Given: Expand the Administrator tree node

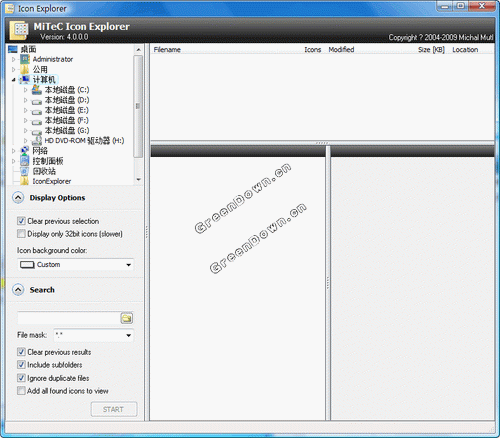Looking at the screenshot, I should pos(13,59).
